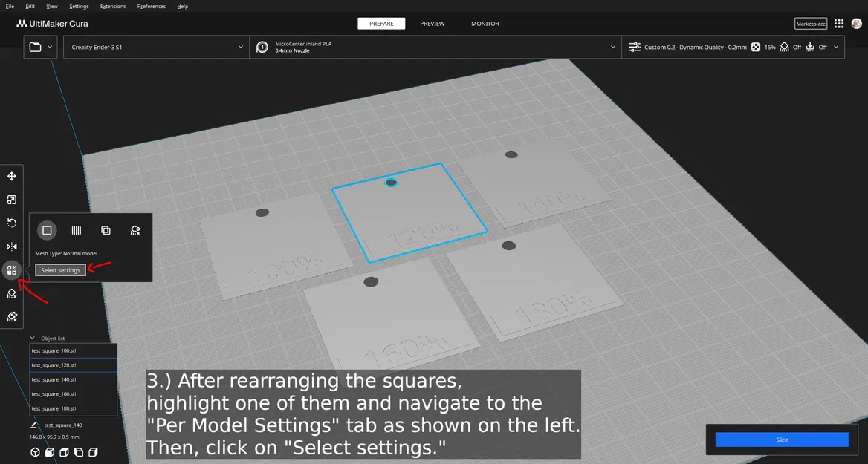
Task: Switch to the MONITOR stage
Action: click(485, 24)
